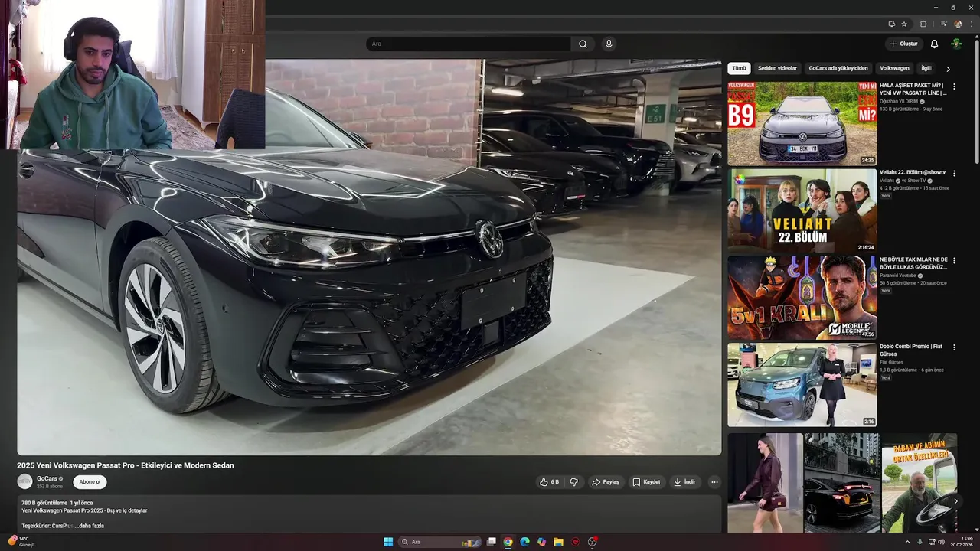This screenshot has width=980, height=551.
Task: Open the BABAM VE ABİMİN Shorts clip
Action: (919, 483)
